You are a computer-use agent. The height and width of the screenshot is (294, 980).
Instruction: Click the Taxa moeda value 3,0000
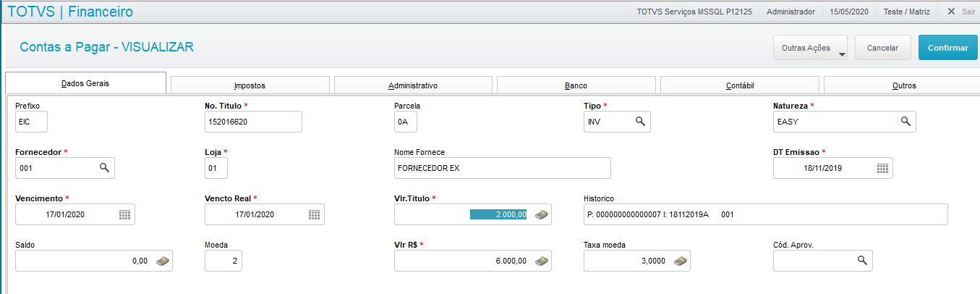[654, 261]
